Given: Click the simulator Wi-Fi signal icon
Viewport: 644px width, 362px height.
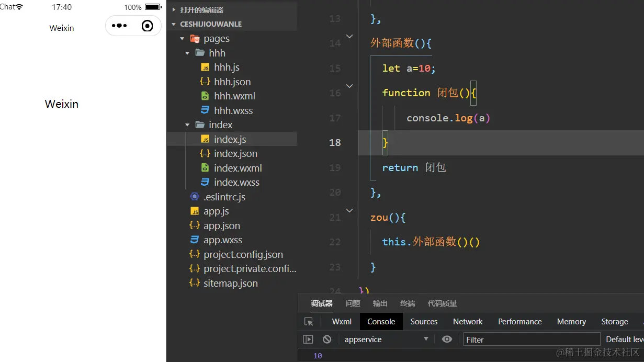Looking at the screenshot, I should coord(19,7).
